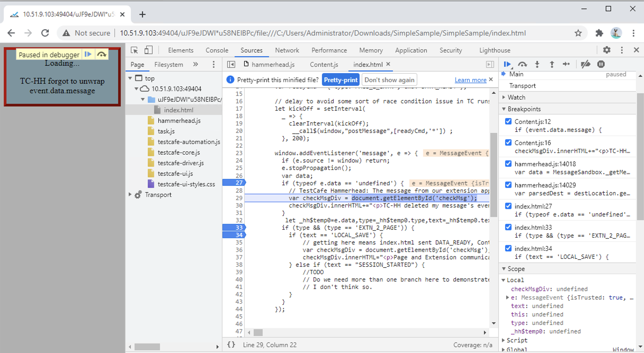The image size is (644, 353).
Task: Pretty-print code via curly braces icon
Action: coord(231,345)
